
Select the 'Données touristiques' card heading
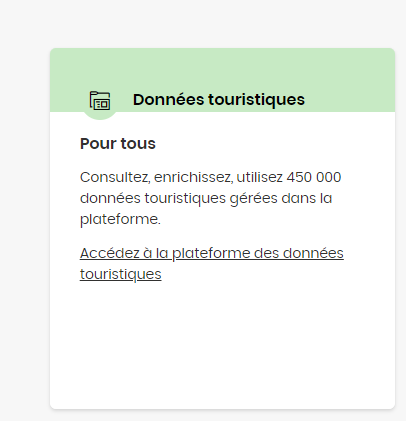click(x=219, y=100)
